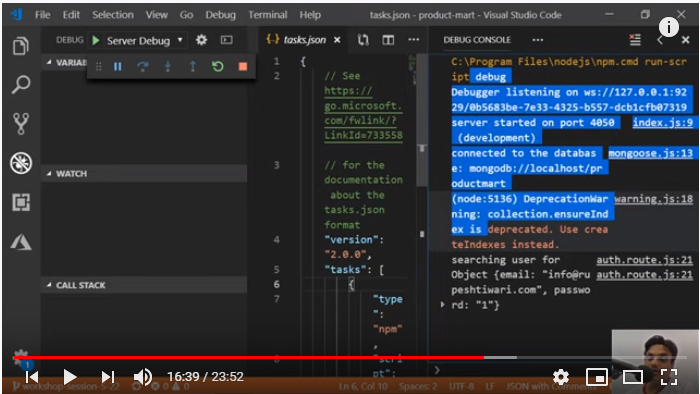Open the Source Control branch icon
700x394 pixels.
click(x=21, y=124)
